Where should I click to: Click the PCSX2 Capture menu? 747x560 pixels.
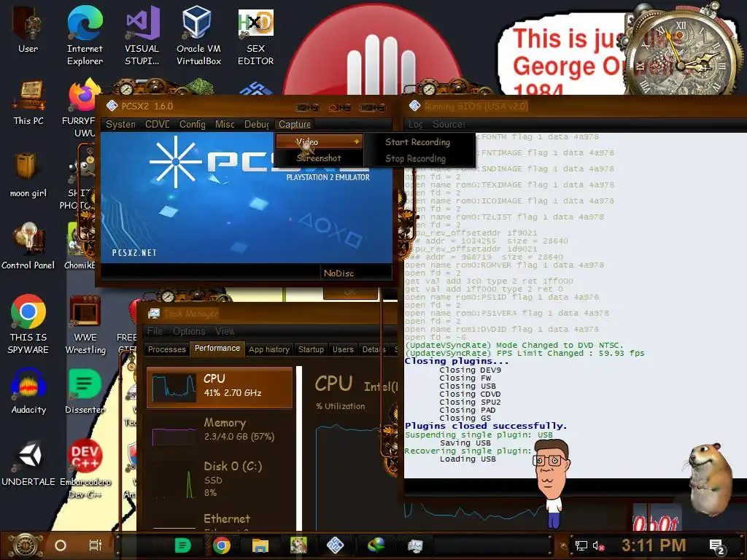pyautogui.click(x=295, y=124)
